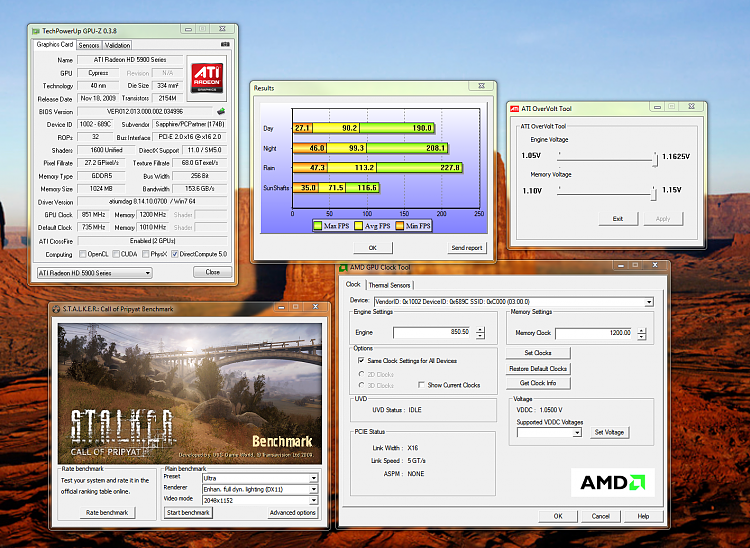Click the Get Clock Info button
This screenshot has height=548, width=750.
538,383
